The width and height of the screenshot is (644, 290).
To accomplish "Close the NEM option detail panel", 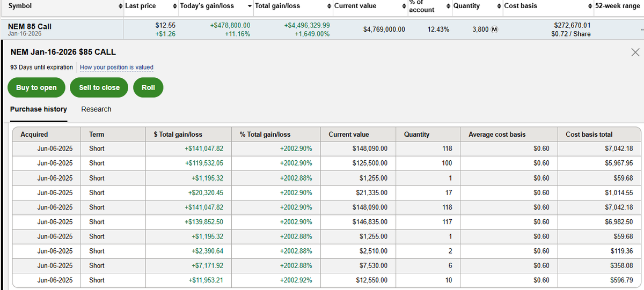I will pos(635,52).
